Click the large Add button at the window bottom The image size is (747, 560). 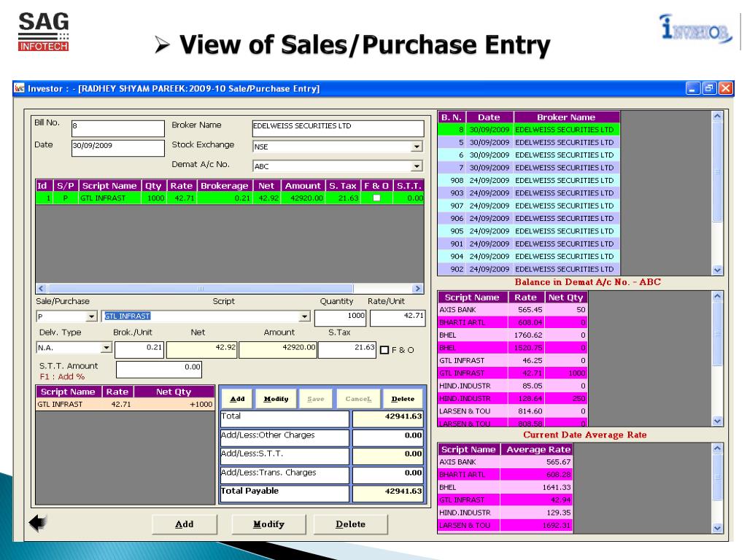pos(185,524)
